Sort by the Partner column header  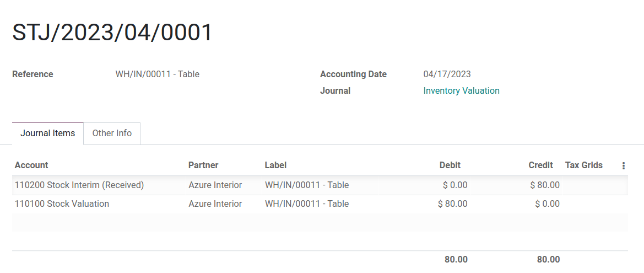[x=203, y=165]
